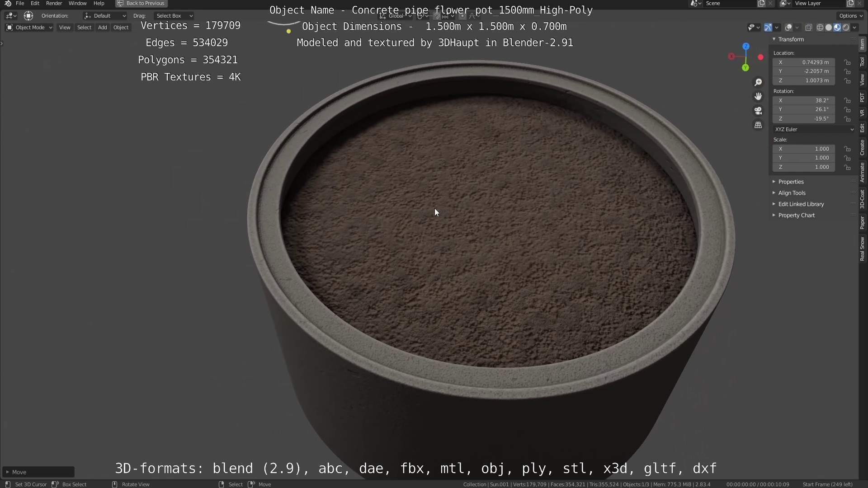Screen dimensions: 868x488
Task: Click the Blender logo icon
Action: pos(8,3)
